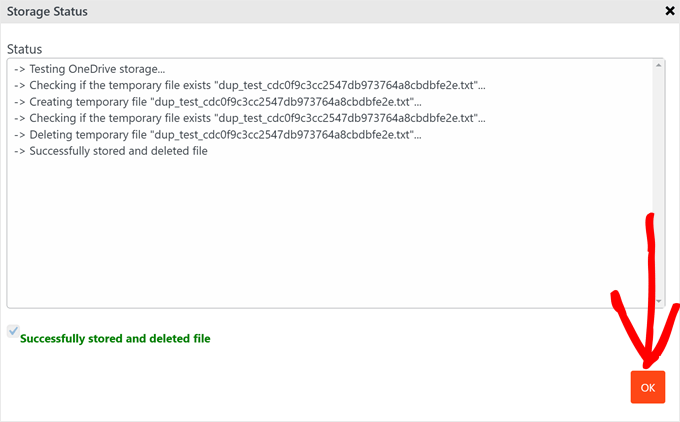Click the 'Status' label above the log
The width and height of the screenshot is (680, 422).
[x=24, y=49]
